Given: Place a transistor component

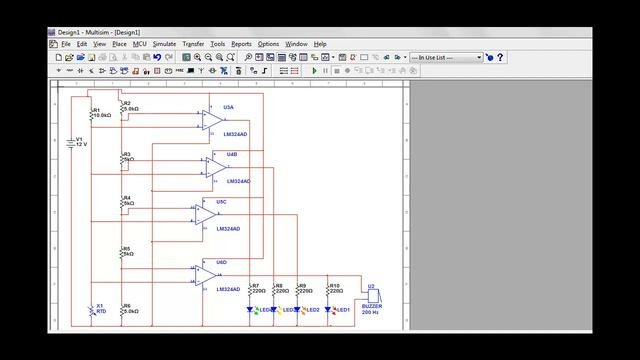Looking at the screenshot, I should 91,71.
